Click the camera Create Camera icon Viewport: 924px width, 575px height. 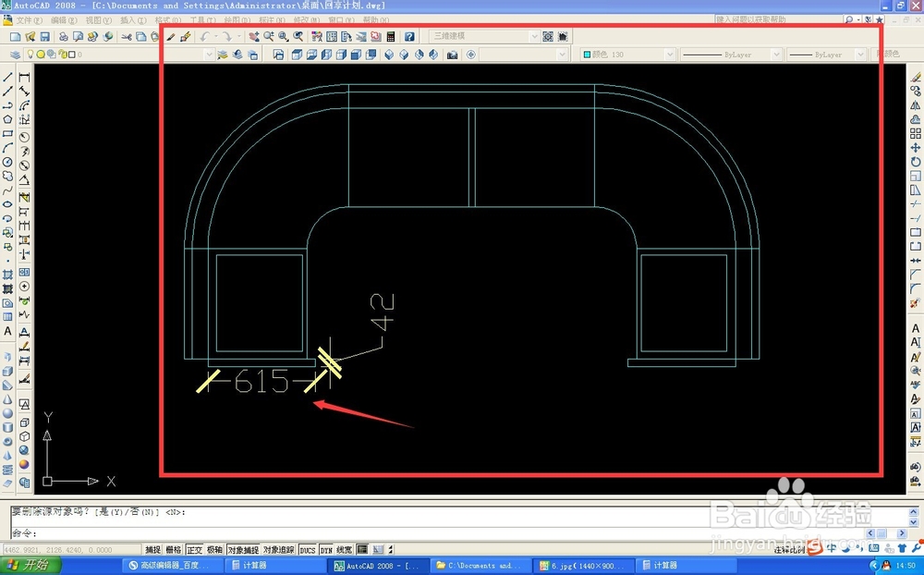coord(452,55)
